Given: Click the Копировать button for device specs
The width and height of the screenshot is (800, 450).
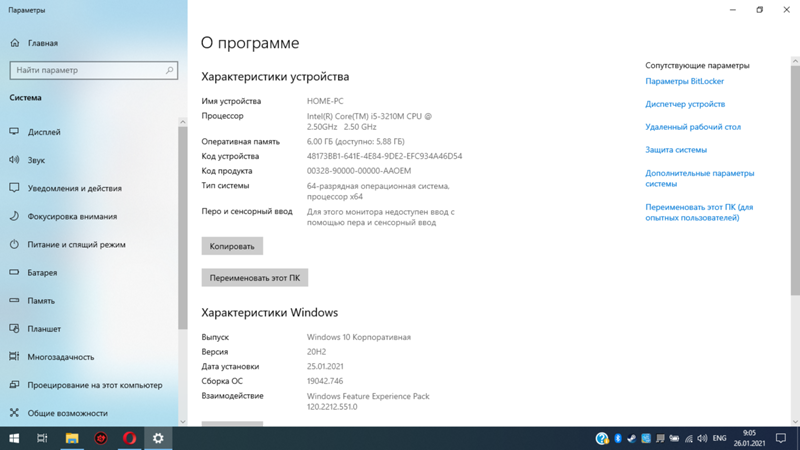Looking at the screenshot, I should tap(232, 246).
